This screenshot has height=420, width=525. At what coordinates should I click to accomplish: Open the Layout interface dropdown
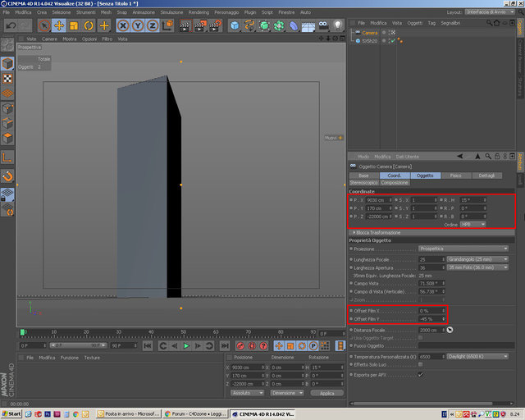[490, 12]
